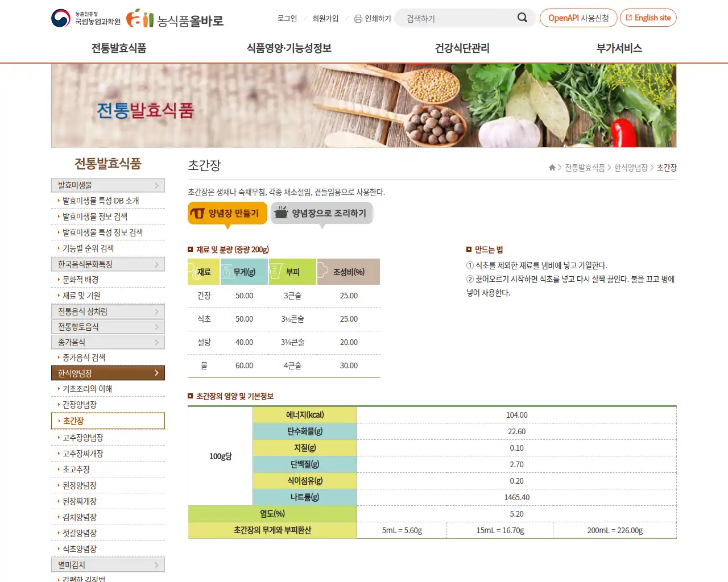The image size is (728, 582).
Task: Click the external link icon on English site button
Action: (x=629, y=18)
